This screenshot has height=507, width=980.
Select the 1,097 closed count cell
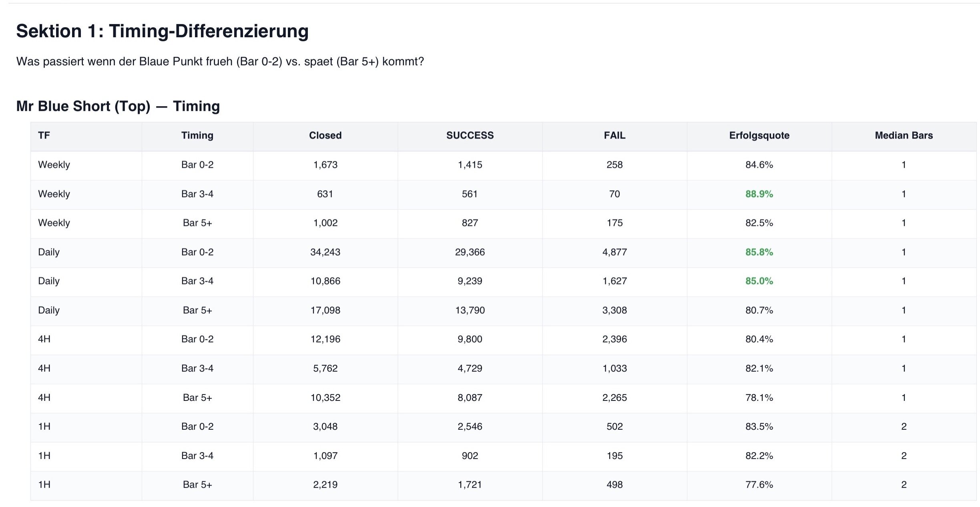(325, 455)
